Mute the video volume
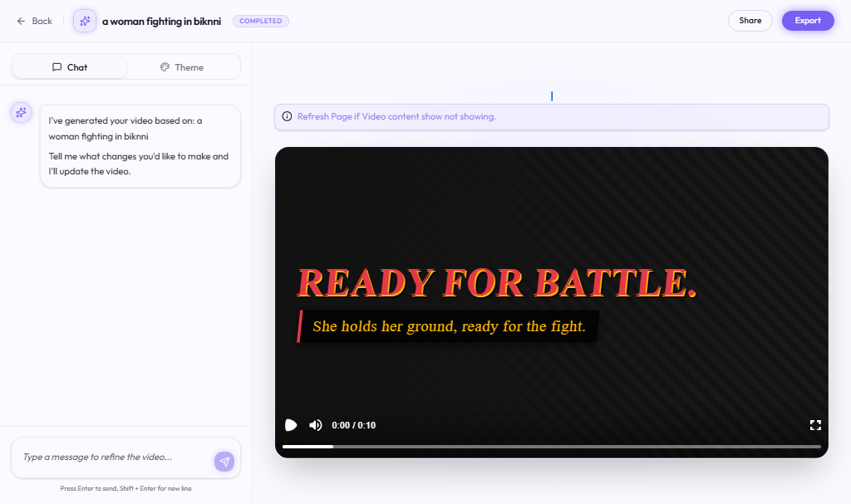 316,425
